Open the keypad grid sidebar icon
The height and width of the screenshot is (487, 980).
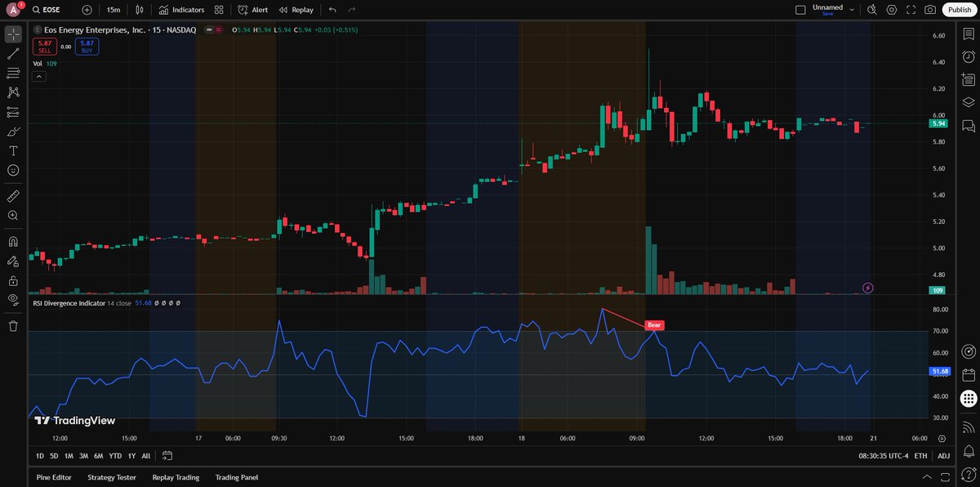tap(969, 399)
